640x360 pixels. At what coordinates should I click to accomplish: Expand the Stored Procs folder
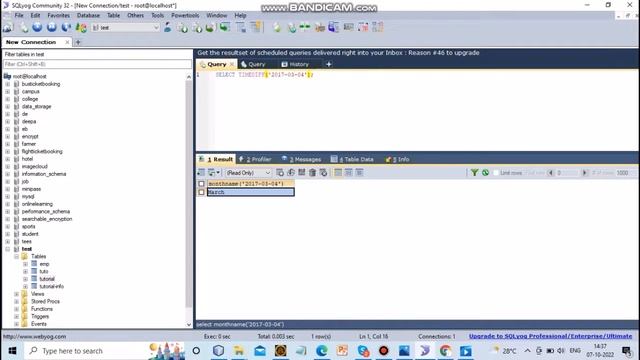point(16,302)
